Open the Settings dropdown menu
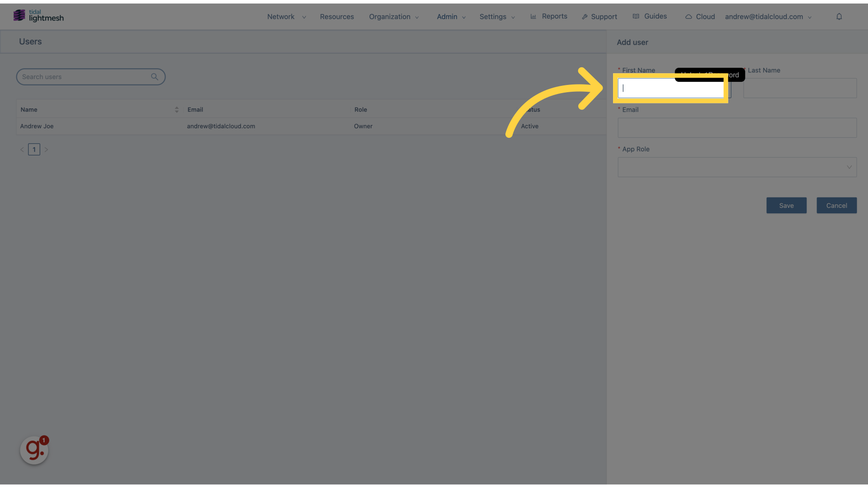 click(497, 16)
